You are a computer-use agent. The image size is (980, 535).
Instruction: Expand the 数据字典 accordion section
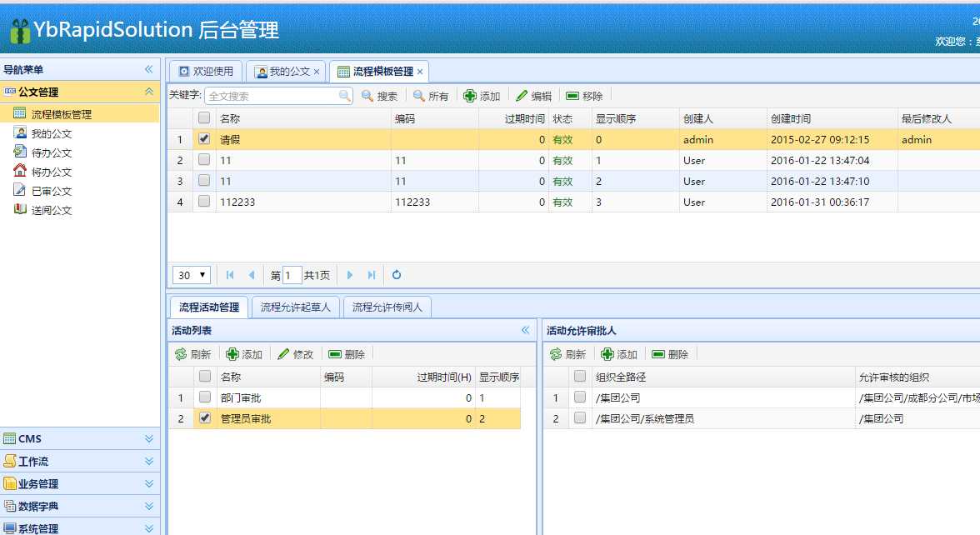pos(148,507)
